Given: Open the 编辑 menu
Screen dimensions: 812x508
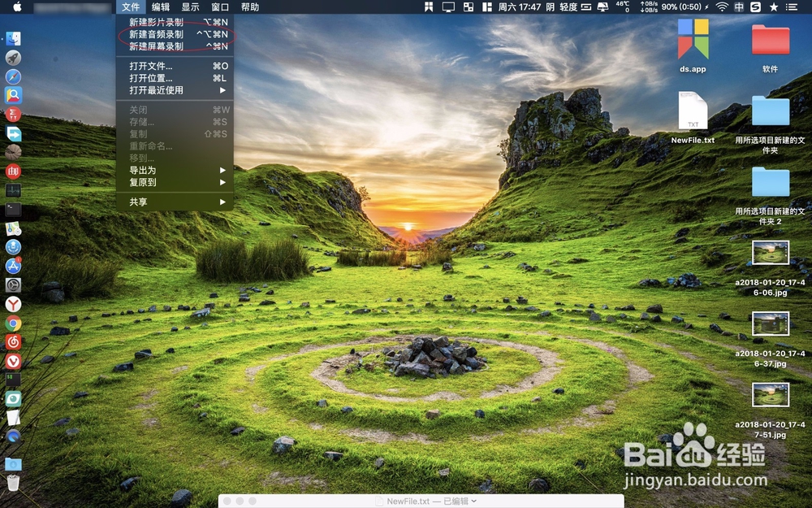Looking at the screenshot, I should [x=161, y=7].
